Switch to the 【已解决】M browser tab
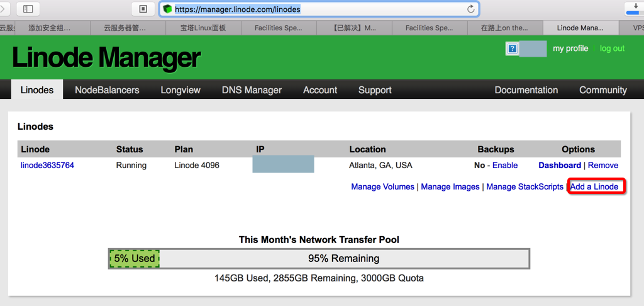 [354, 28]
